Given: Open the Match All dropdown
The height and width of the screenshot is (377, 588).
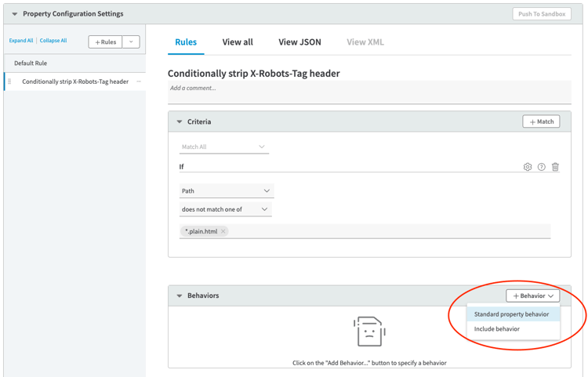Looking at the screenshot, I should [x=223, y=147].
